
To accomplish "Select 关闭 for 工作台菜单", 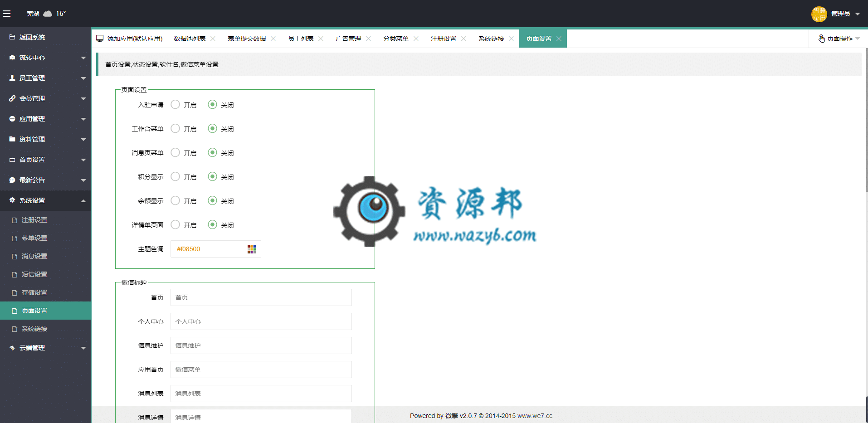I will click(x=212, y=129).
